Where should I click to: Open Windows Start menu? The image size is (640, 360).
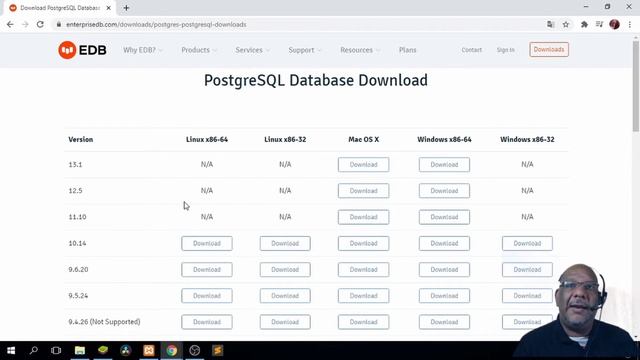[x=11, y=351]
